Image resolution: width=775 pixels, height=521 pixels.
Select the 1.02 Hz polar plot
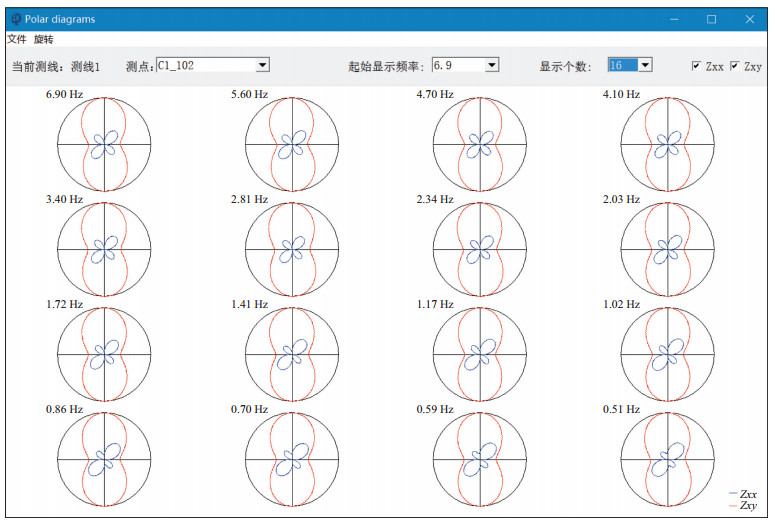coord(668,354)
